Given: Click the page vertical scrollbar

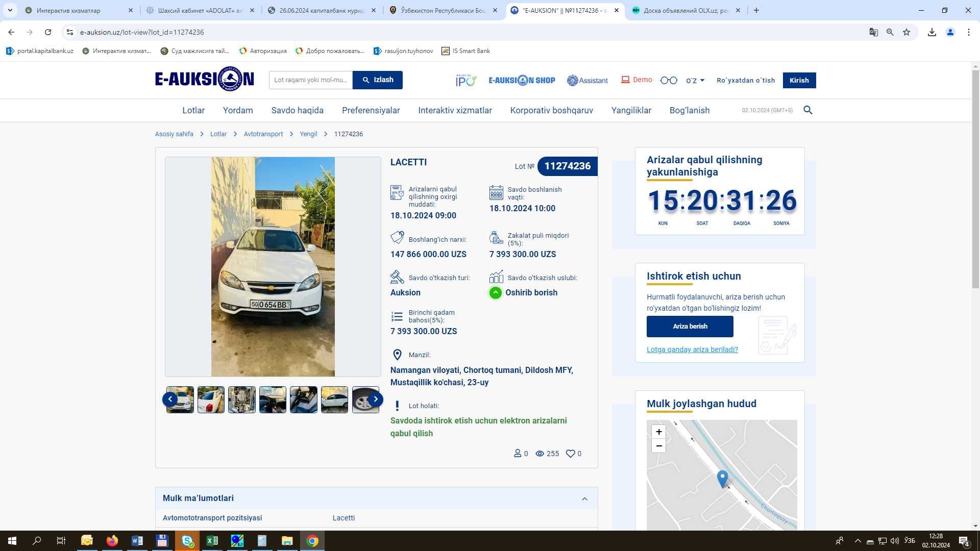Looking at the screenshot, I should pos(975,179).
